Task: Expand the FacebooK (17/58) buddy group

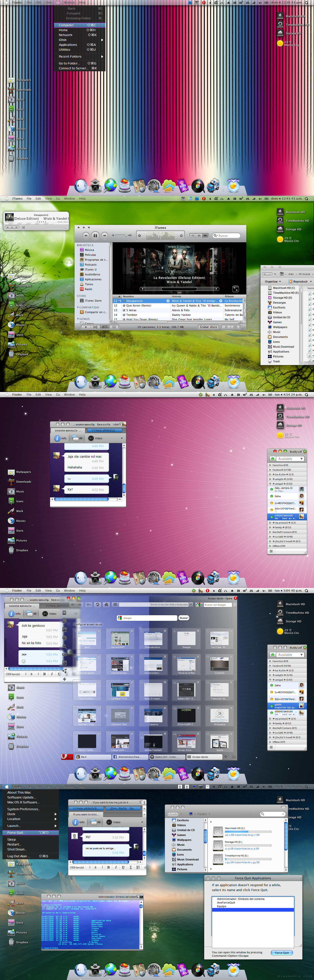Action: (x=271, y=470)
